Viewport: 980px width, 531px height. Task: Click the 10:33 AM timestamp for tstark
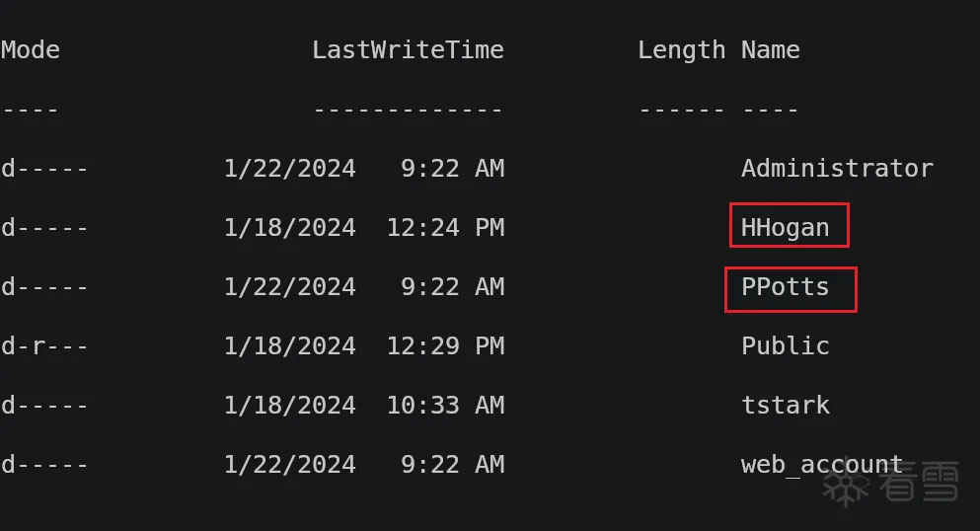tap(445, 405)
